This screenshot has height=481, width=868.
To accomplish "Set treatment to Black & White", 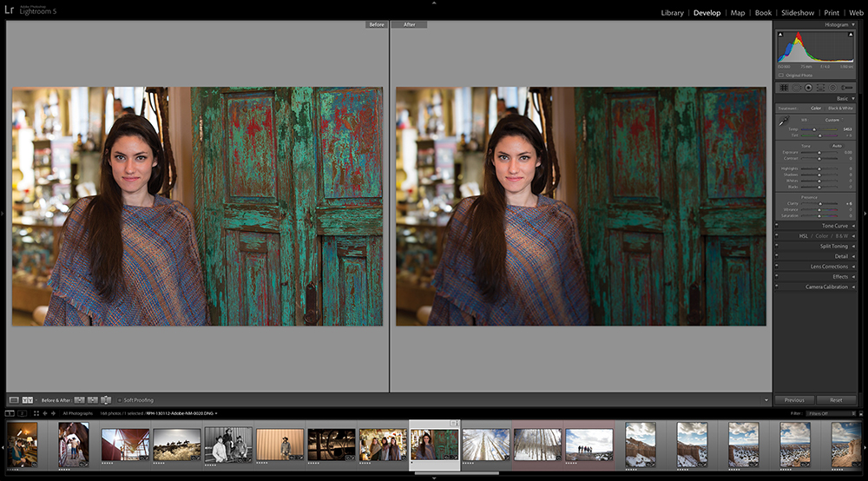I will point(839,108).
